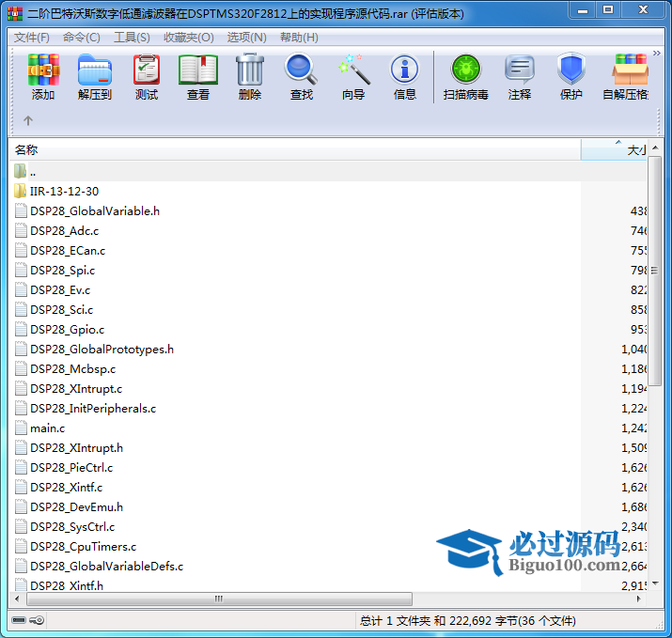The height and width of the screenshot is (638, 672).
Task: Click the horizontal scrollbar right arrow
Action: [639, 599]
